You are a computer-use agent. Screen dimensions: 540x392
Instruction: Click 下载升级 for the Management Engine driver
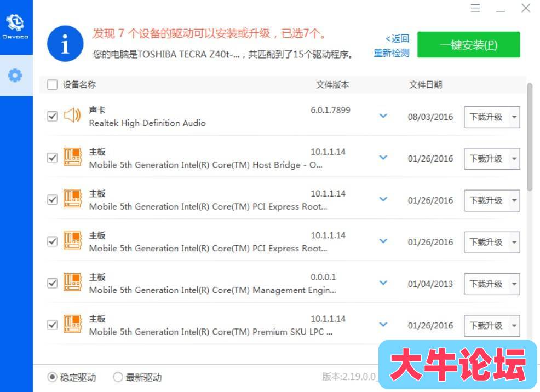pos(486,284)
